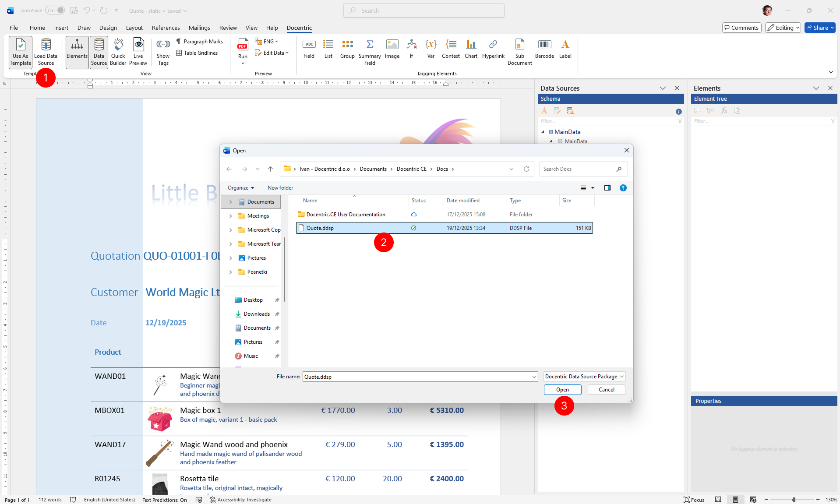Open the Insert ribbon tab

pos(61,28)
